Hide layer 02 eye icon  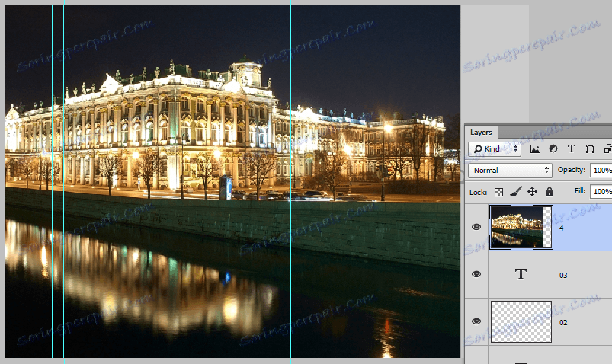coord(476,321)
